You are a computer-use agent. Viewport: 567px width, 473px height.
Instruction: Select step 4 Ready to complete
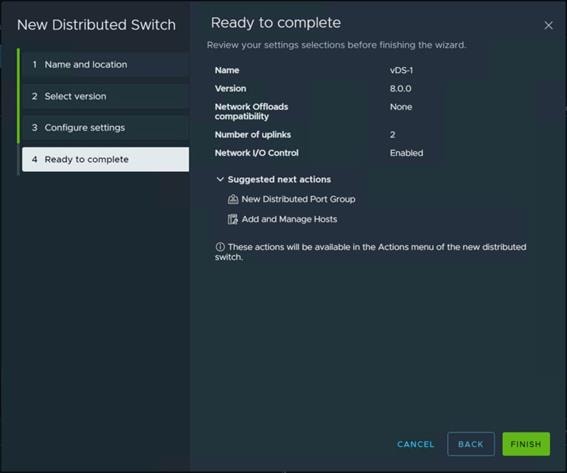point(105,159)
